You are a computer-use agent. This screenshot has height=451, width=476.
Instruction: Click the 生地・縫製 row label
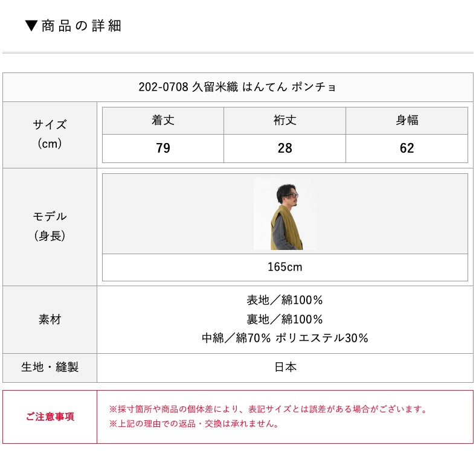(50, 367)
